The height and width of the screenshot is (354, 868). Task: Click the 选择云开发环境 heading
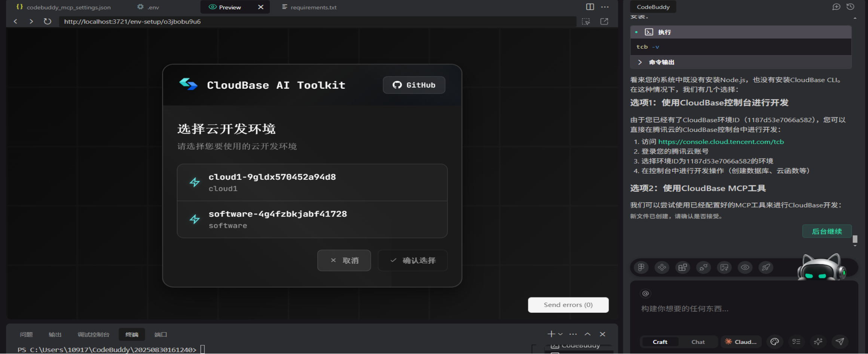[x=226, y=129]
